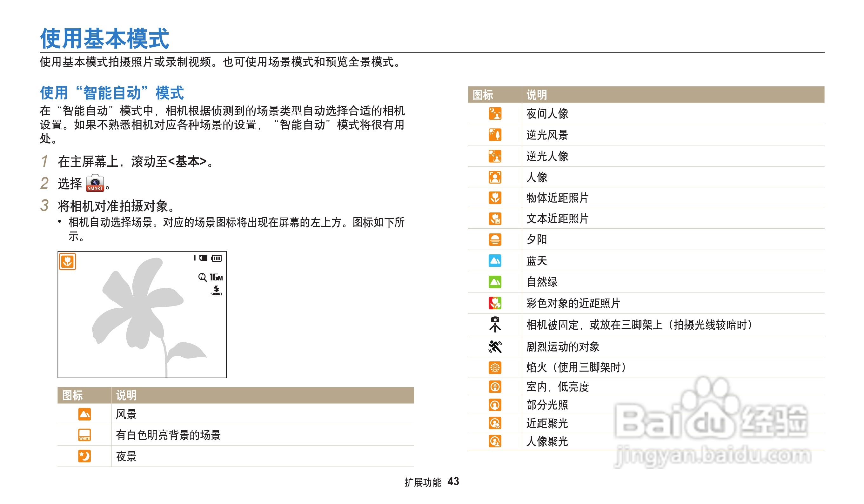The image size is (864, 504).
Task: Select the SMART camera mode icon
Action: [x=95, y=185]
